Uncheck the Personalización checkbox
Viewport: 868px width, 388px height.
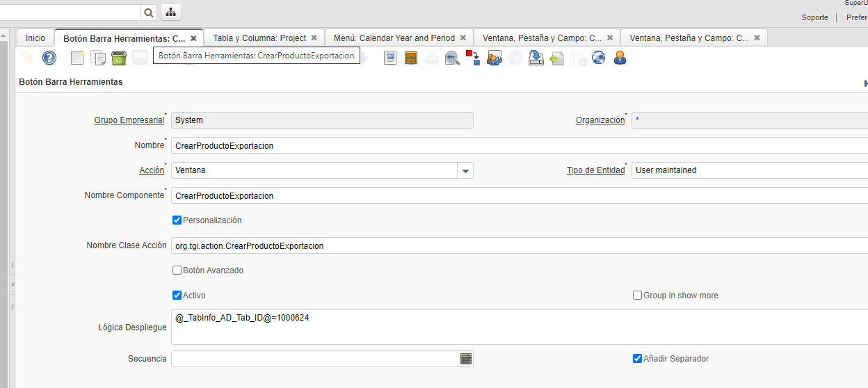(177, 220)
